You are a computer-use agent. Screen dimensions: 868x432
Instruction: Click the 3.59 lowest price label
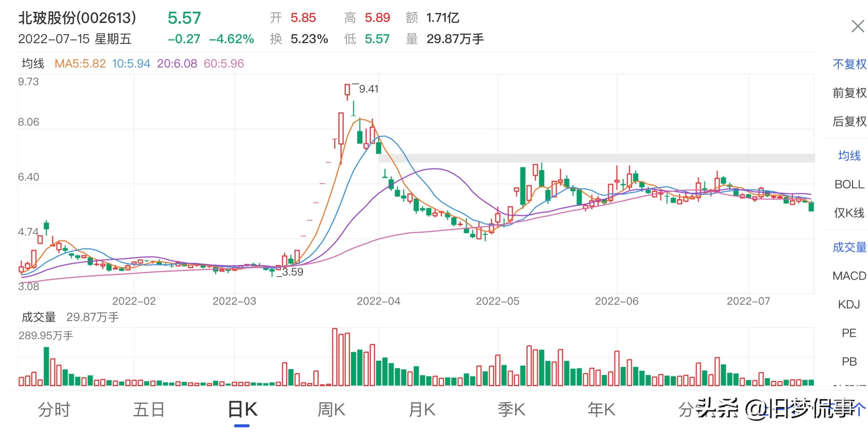(292, 272)
